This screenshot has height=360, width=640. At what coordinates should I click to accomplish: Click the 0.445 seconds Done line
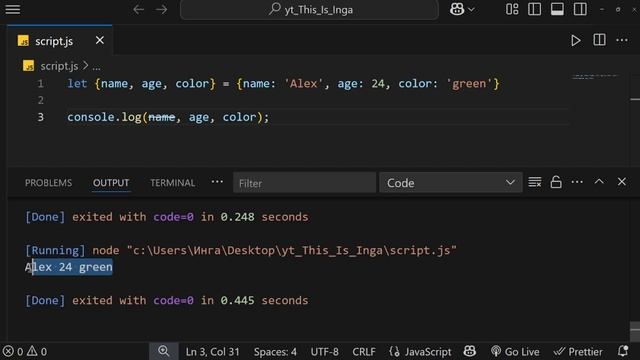pyautogui.click(x=167, y=300)
